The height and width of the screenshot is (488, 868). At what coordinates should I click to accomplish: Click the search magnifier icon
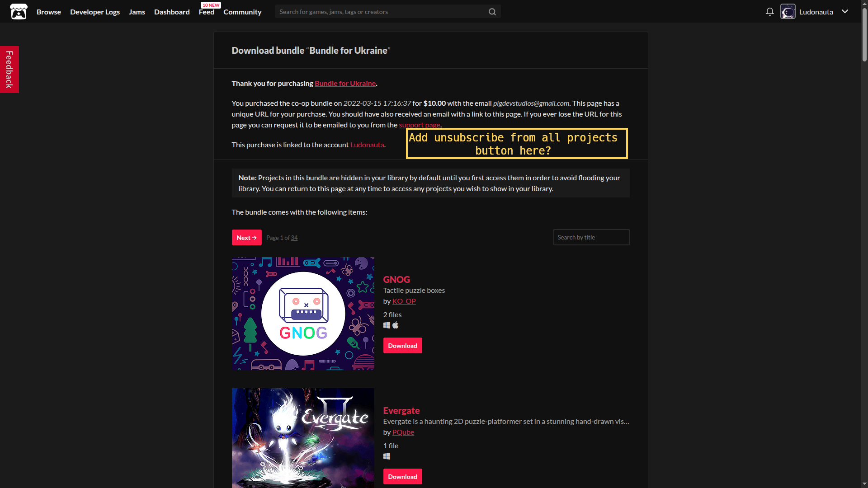492,12
